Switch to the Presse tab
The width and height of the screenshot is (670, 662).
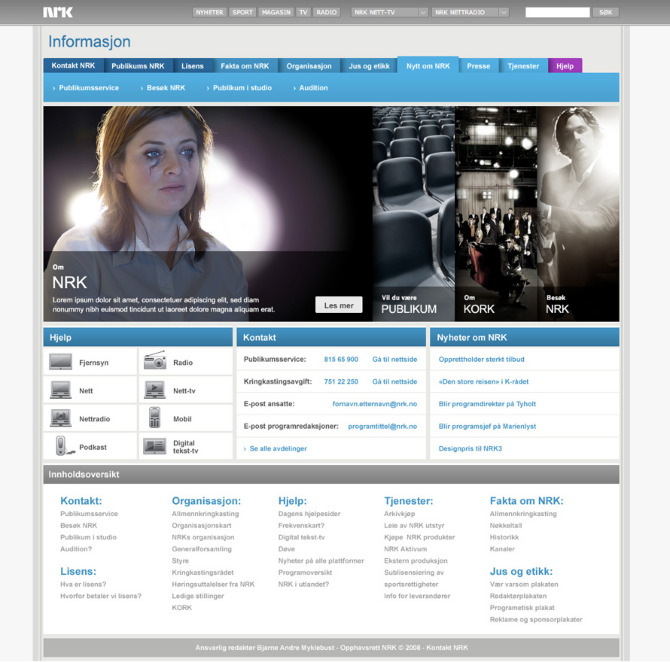(x=479, y=66)
